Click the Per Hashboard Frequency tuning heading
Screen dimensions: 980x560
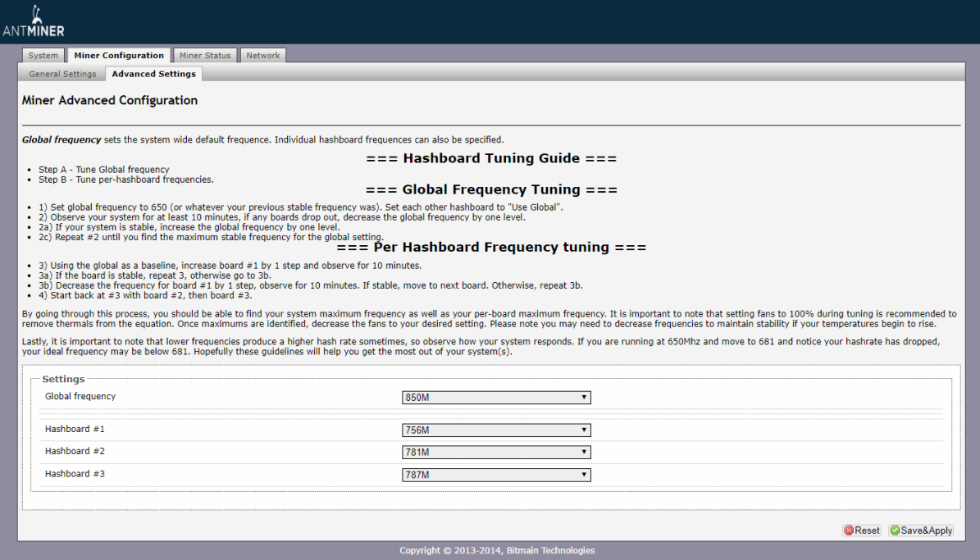(x=491, y=247)
